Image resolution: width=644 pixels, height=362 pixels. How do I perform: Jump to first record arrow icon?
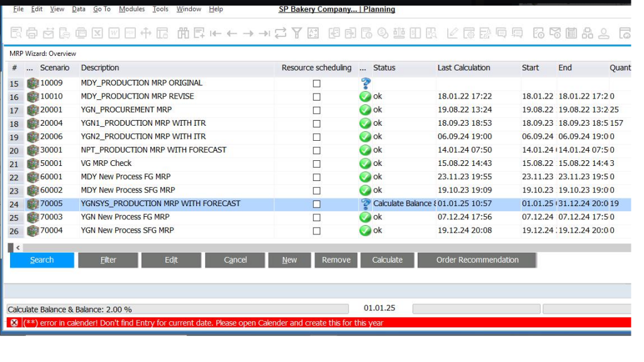(x=216, y=33)
